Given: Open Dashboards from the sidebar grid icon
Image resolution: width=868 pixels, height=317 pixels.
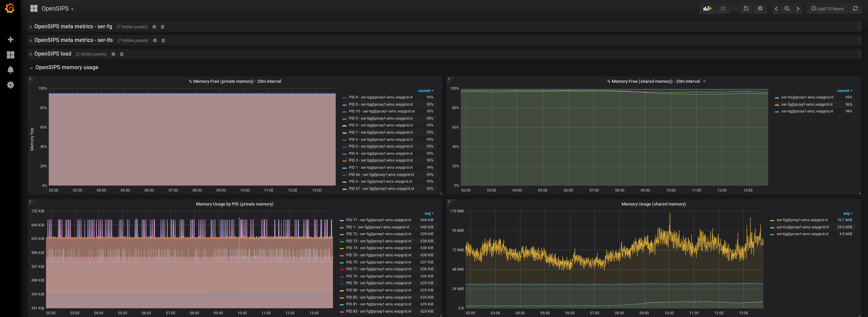Looking at the screenshot, I should [x=11, y=55].
